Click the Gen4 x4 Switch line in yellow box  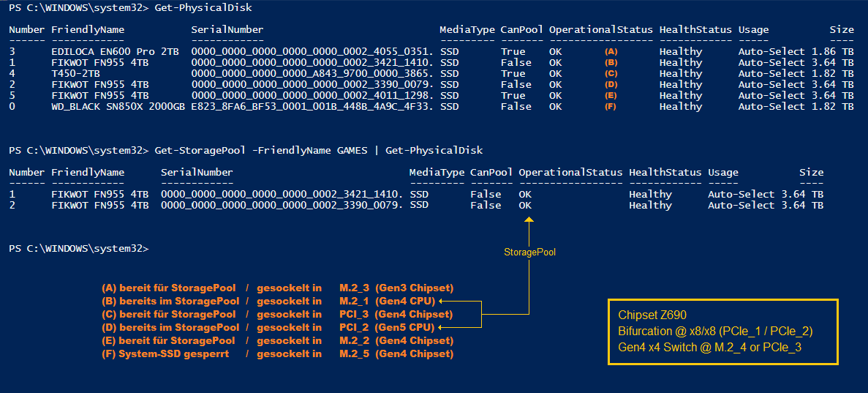pyautogui.click(x=709, y=347)
